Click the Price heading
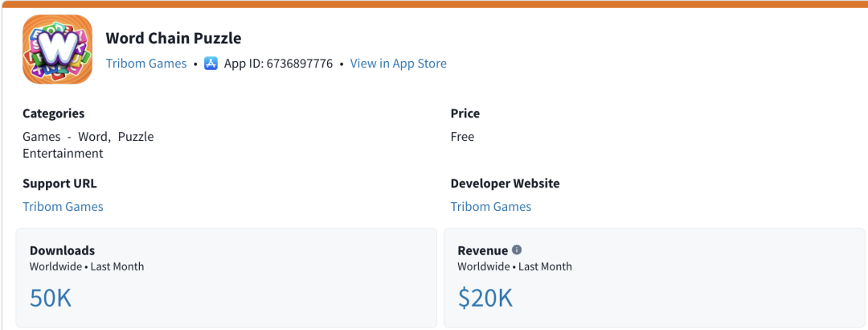Image resolution: width=868 pixels, height=330 pixels. [x=465, y=113]
